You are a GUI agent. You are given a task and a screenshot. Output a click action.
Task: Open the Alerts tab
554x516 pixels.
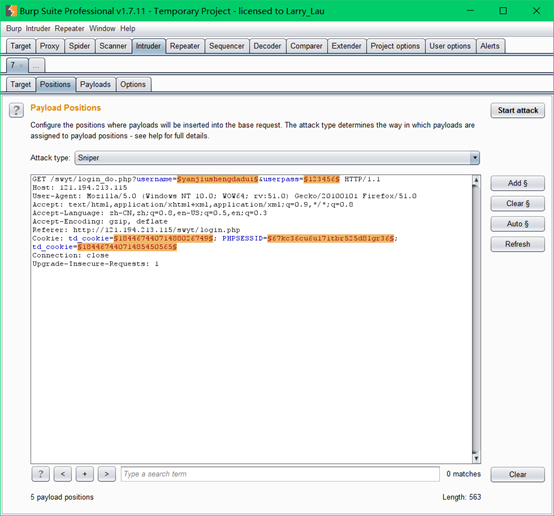[x=490, y=46]
